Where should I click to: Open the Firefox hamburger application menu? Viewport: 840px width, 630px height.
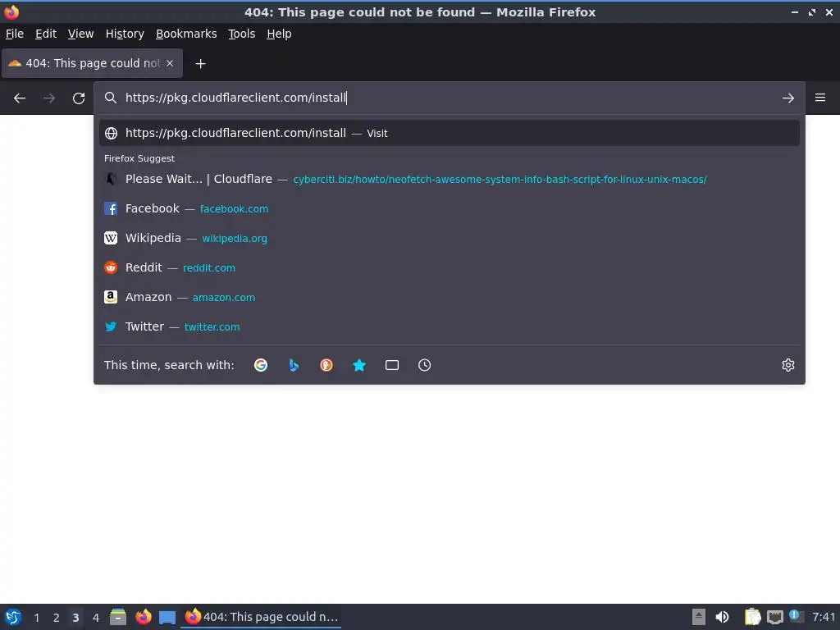click(x=820, y=98)
